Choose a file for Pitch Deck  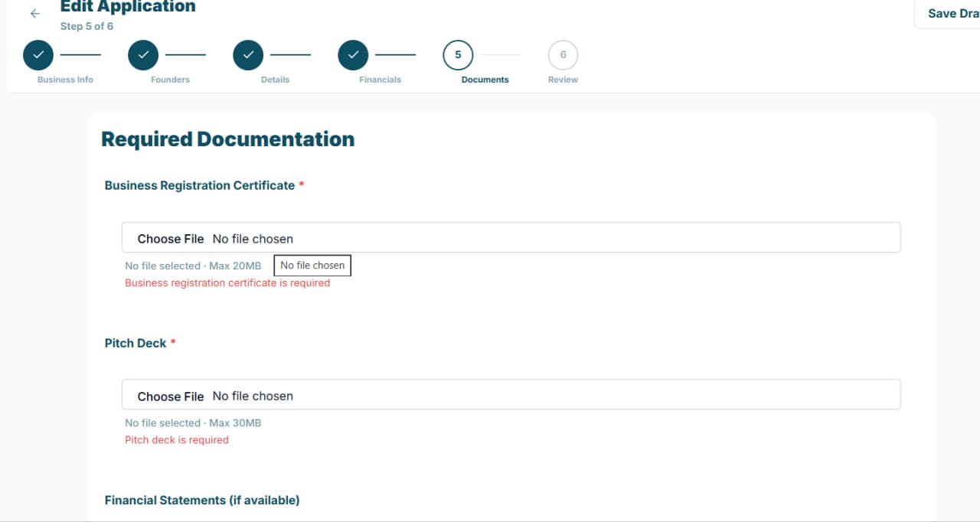click(x=511, y=396)
